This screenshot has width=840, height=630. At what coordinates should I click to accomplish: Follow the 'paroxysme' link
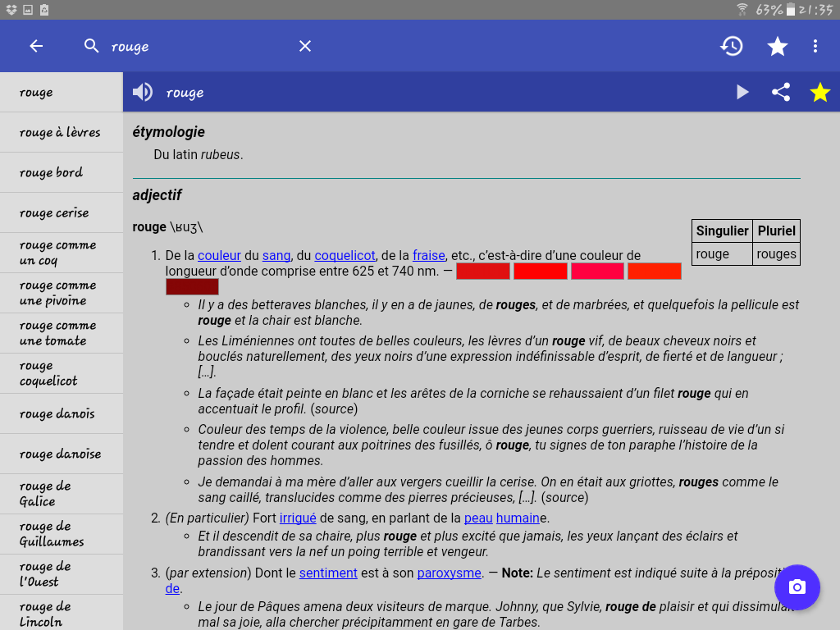[x=449, y=573]
